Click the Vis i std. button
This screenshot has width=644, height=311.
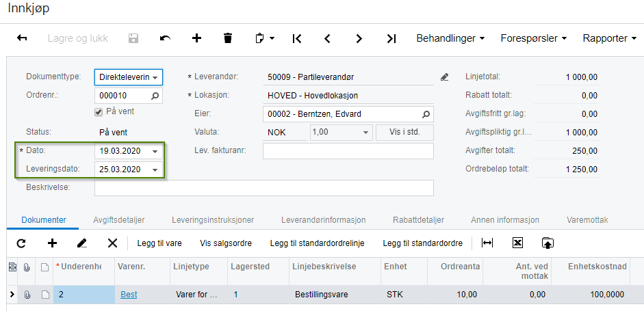pos(404,133)
